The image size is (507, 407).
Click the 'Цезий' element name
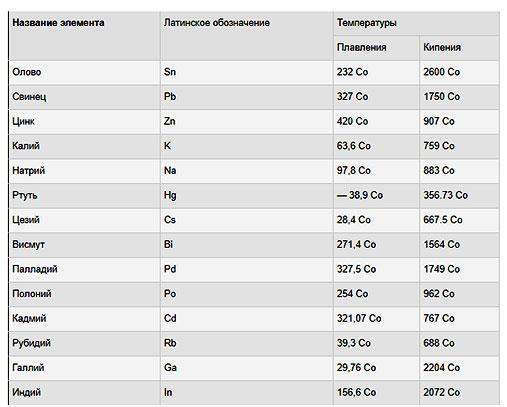26,220
